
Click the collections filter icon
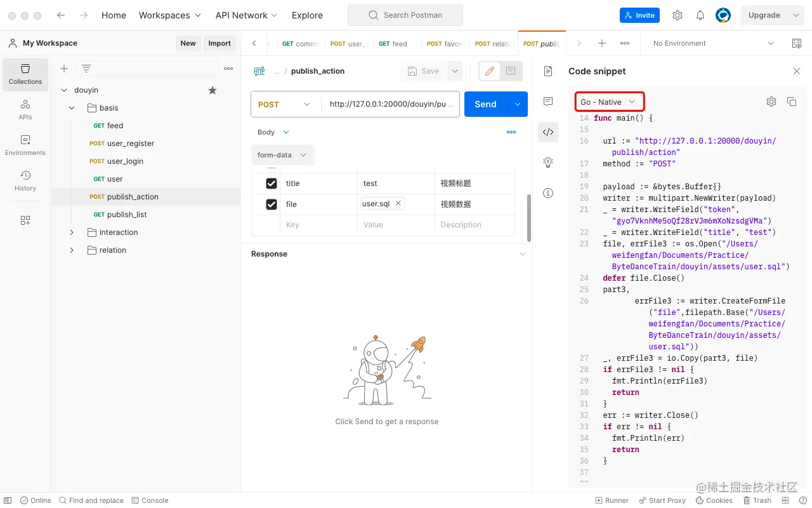86,69
